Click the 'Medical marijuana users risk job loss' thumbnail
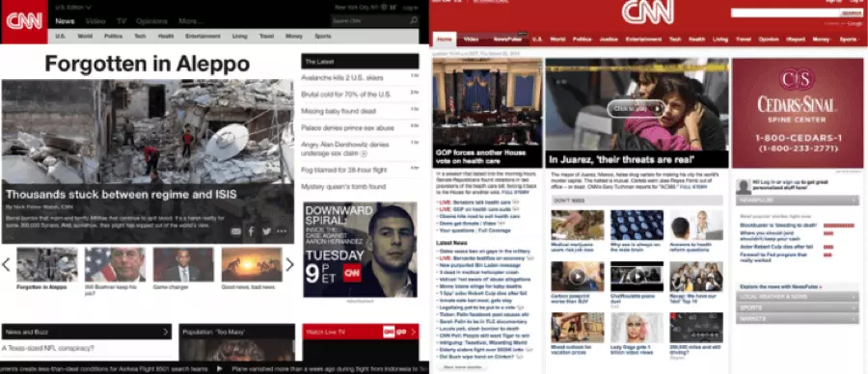 pos(578,225)
